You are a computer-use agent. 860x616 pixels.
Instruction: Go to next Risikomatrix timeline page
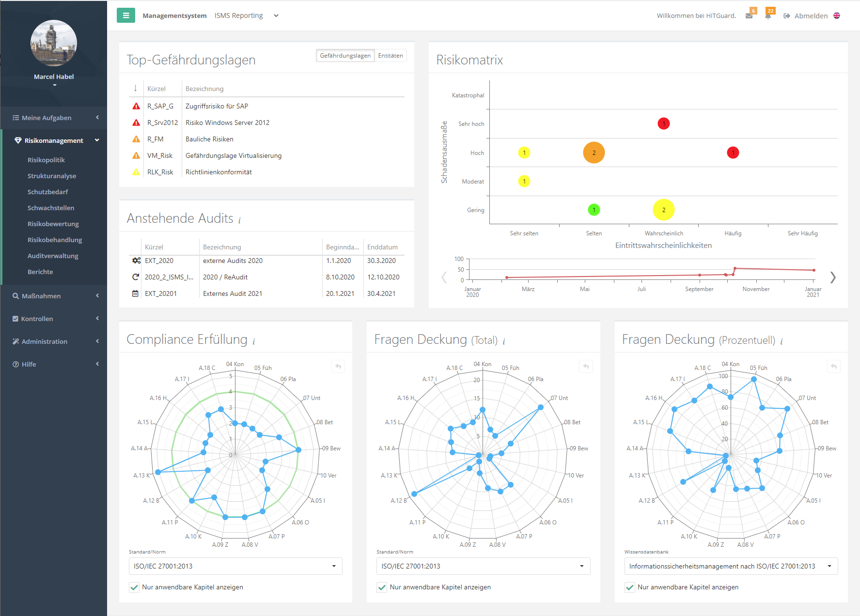(x=833, y=277)
